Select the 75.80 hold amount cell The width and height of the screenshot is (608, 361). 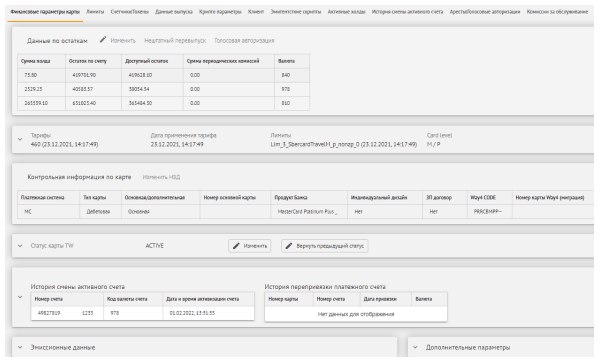click(x=41, y=75)
